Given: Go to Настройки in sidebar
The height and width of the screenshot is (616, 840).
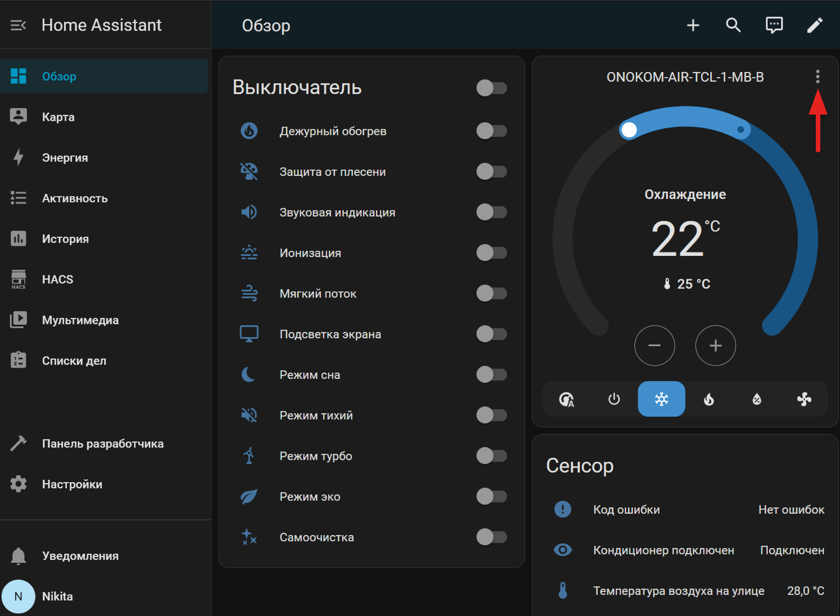Looking at the screenshot, I should click(72, 484).
